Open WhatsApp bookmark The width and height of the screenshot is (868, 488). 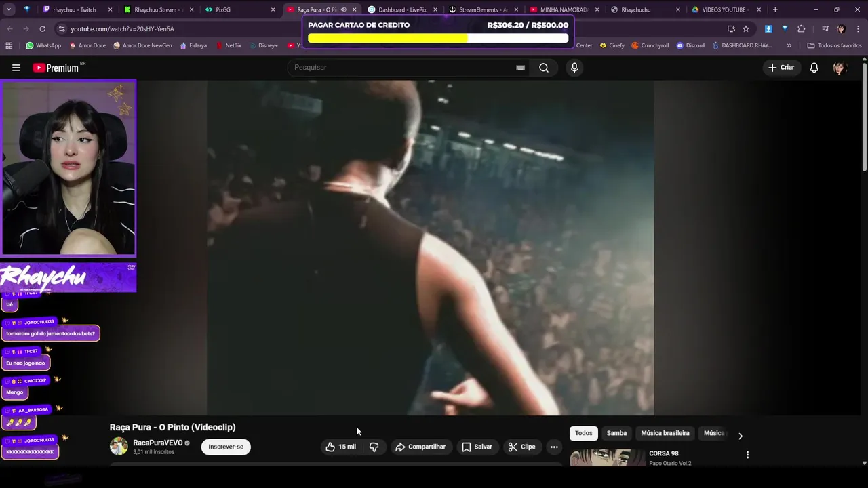click(x=43, y=45)
